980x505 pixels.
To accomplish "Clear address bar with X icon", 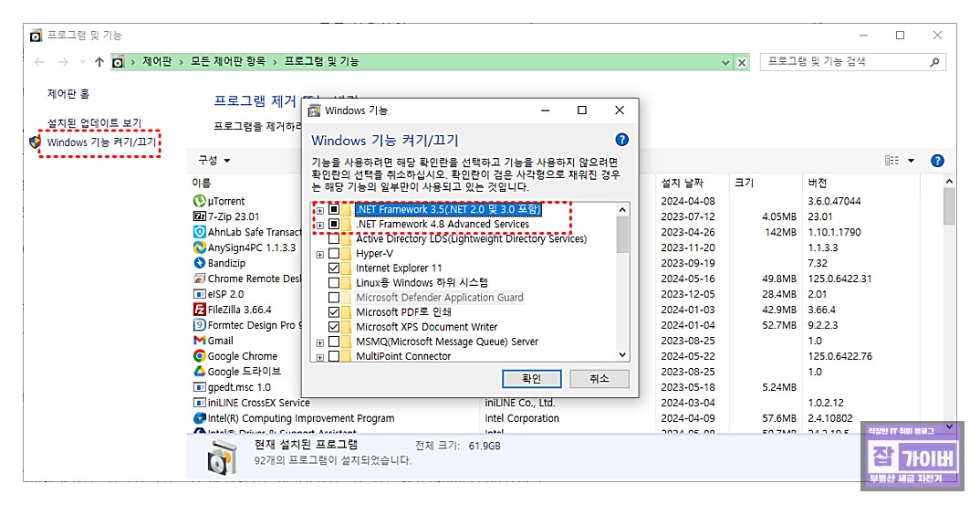I will pyautogui.click(x=741, y=63).
